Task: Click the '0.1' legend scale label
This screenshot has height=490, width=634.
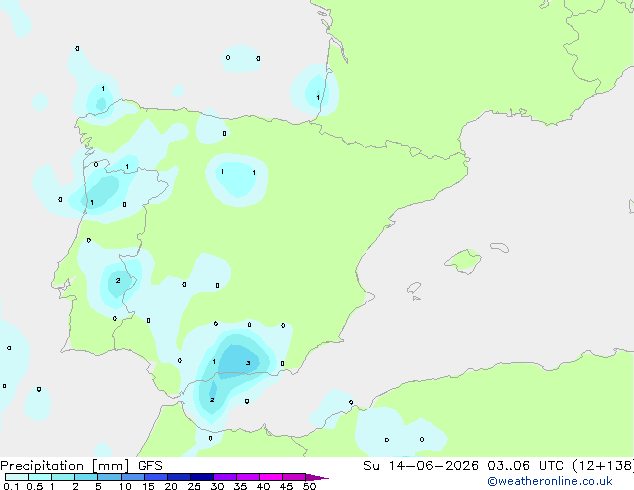Action: pyautogui.click(x=11, y=486)
